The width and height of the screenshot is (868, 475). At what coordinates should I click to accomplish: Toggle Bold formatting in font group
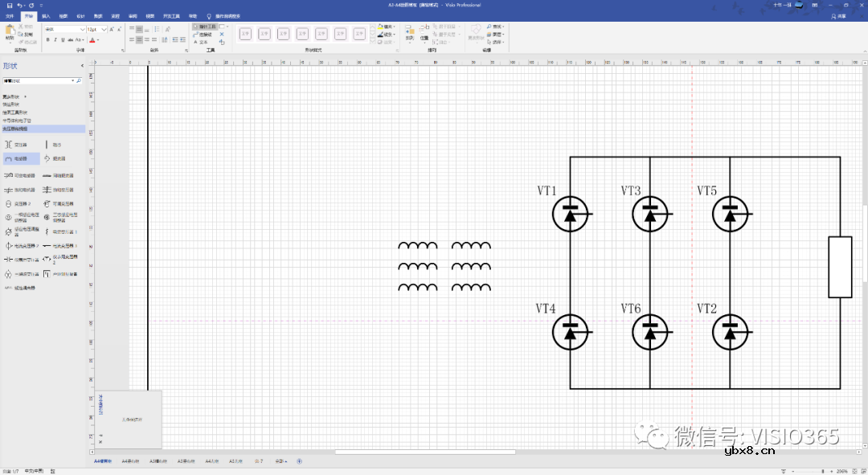point(47,39)
